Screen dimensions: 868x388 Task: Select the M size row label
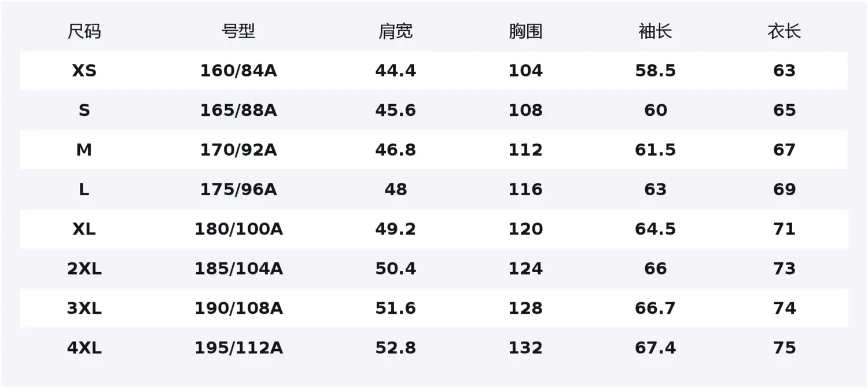[x=84, y=150]
